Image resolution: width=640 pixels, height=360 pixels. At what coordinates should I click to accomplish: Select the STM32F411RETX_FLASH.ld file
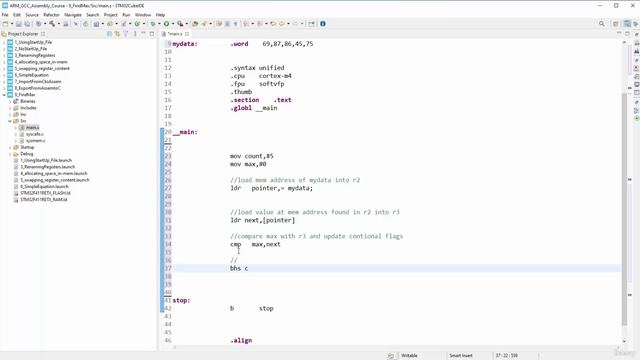coord(45,193)
